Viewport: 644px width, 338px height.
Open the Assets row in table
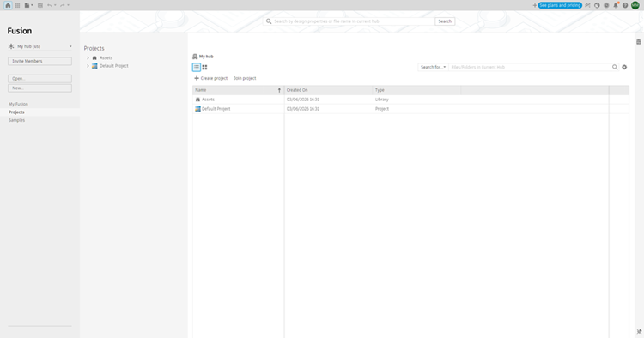pyautogui.click(x=410, y=100)
